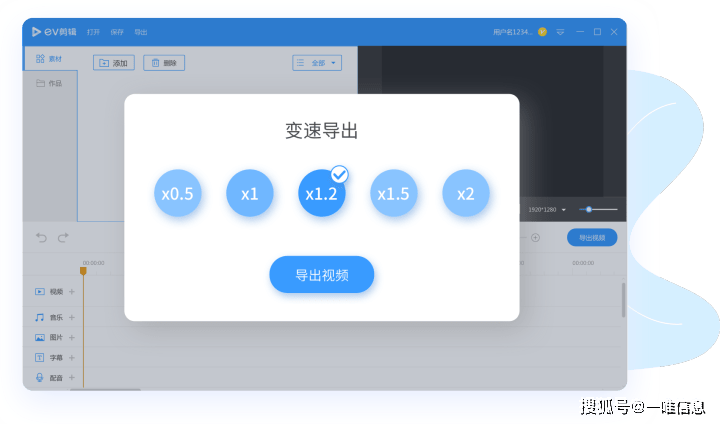
Task: Click the 添加 button
Action: (114, 63)
